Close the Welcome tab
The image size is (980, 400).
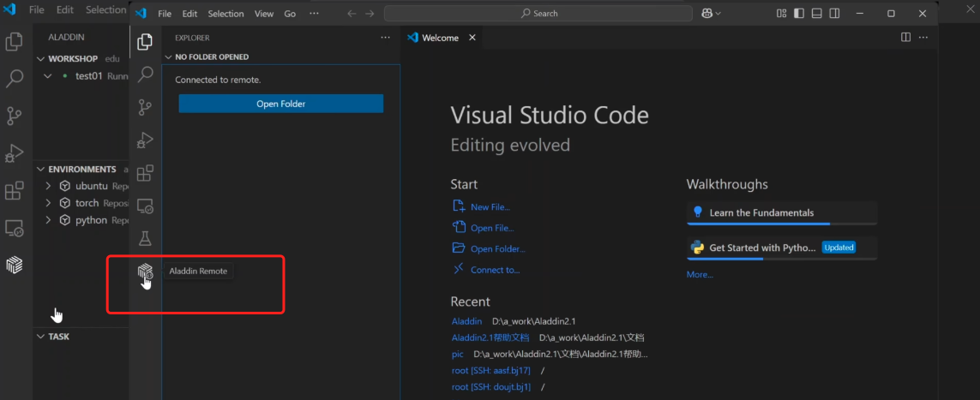[x=472, y=38]
